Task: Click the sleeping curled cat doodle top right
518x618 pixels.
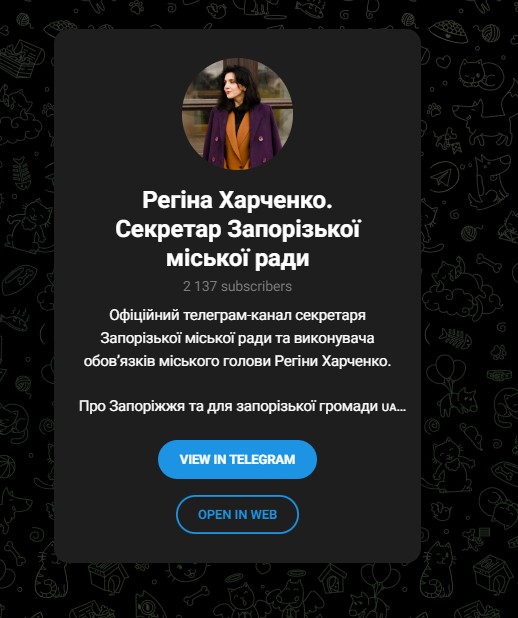Action: click(x=482, y=74)
